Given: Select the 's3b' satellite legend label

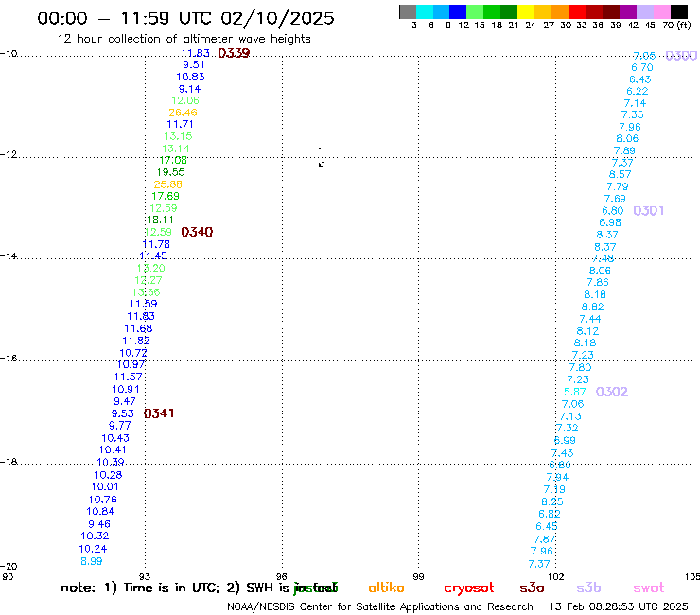Looking at the screenshot, I should (x=588, y=588).
